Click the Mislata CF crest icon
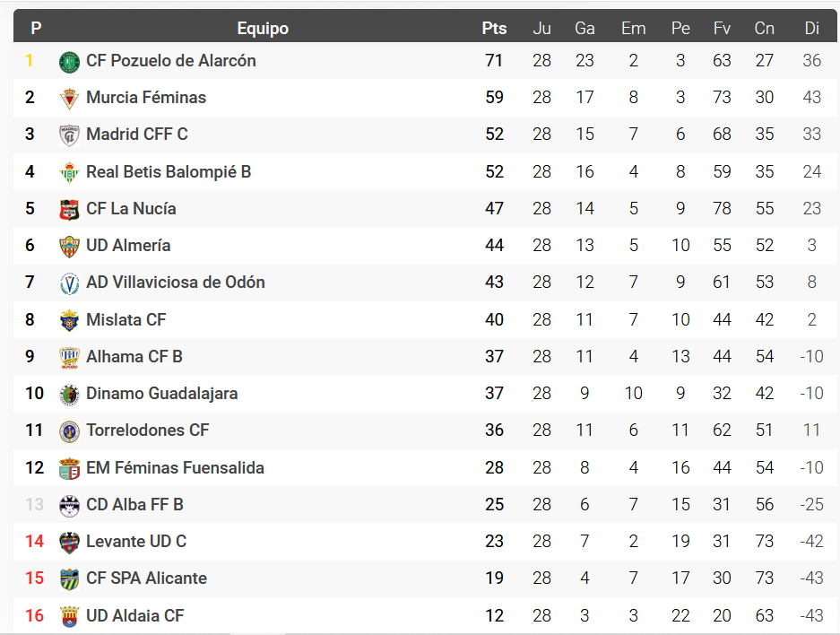This screenshot has width=840, height=635. coord(69,320)
